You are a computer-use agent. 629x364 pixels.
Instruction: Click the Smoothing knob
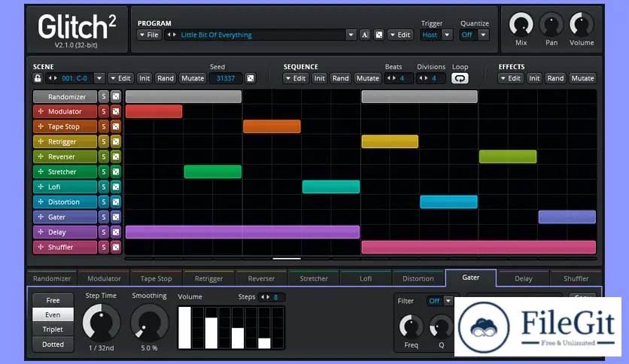pos(149,323)
